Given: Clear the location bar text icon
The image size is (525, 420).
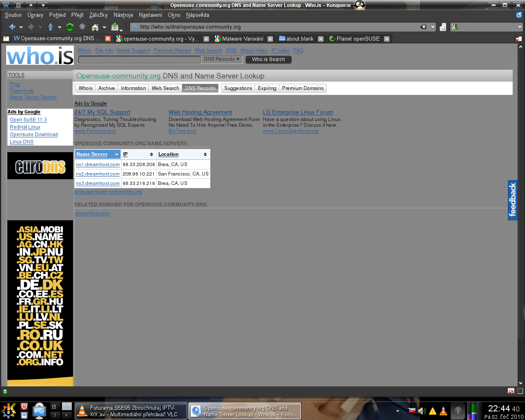Looking at the screenshot, I should point(423,27).
